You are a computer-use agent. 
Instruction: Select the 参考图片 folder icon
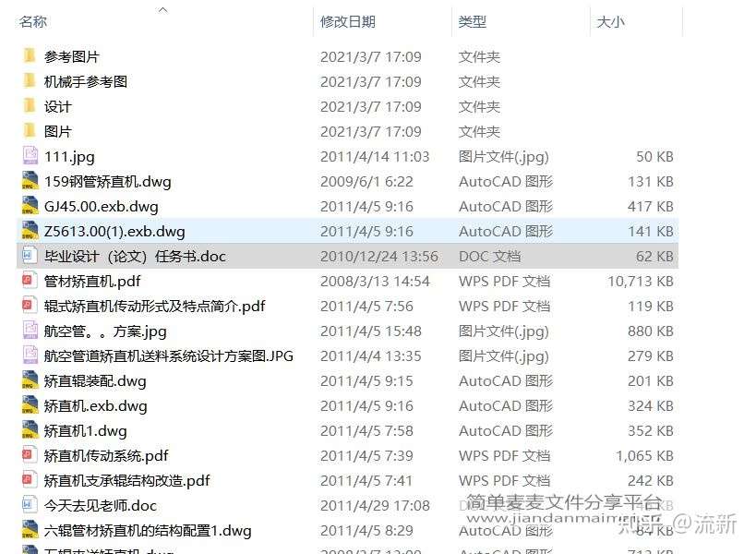(x=30, y=56)
